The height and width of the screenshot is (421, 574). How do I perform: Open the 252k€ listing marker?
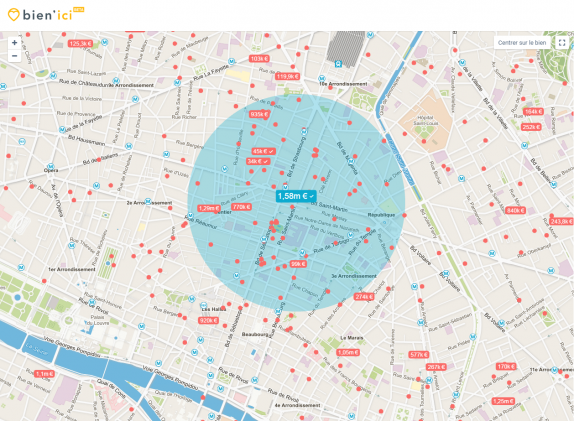[x=531, y=127]
